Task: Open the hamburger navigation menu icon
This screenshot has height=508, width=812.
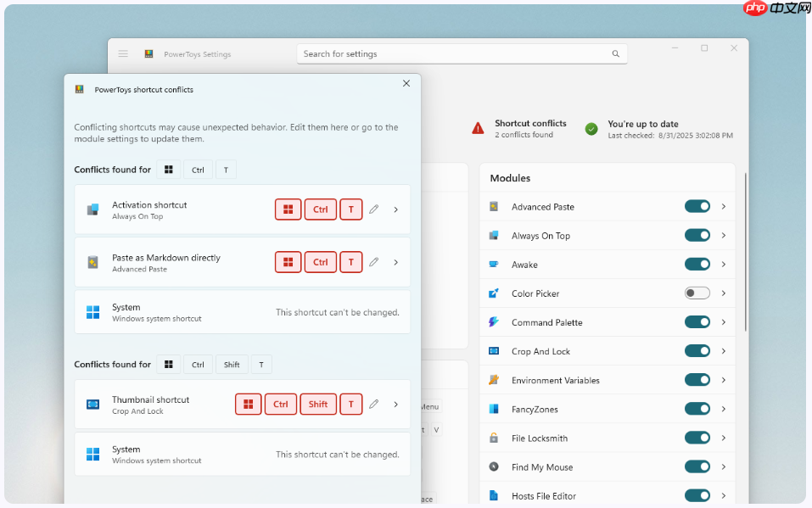Action: 123,53
